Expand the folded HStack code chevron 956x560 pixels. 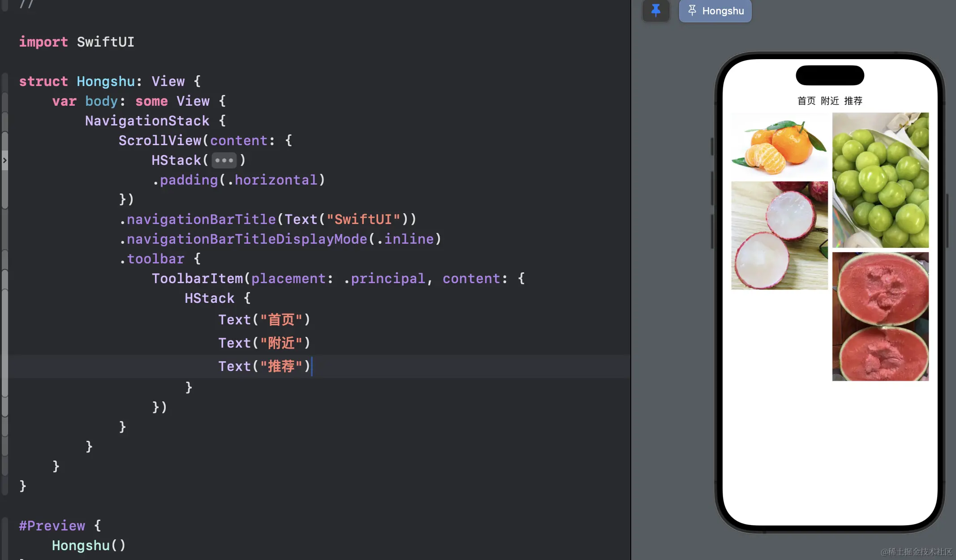[4, 160]
